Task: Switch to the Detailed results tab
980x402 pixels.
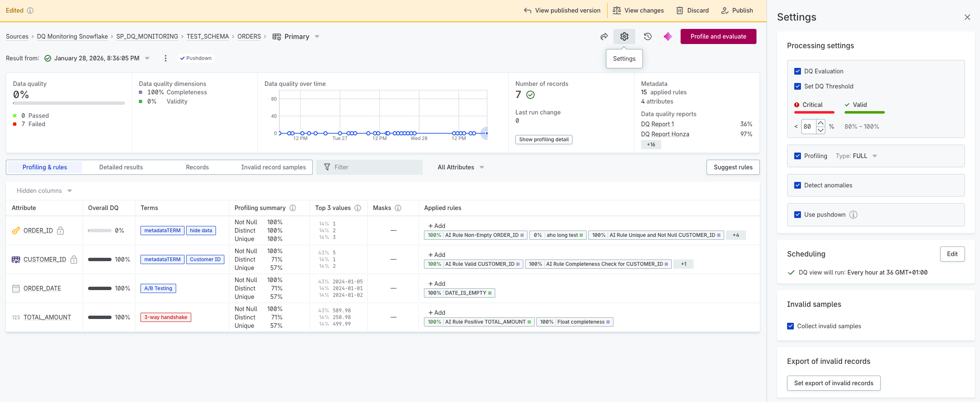Action: click(121, 167)
